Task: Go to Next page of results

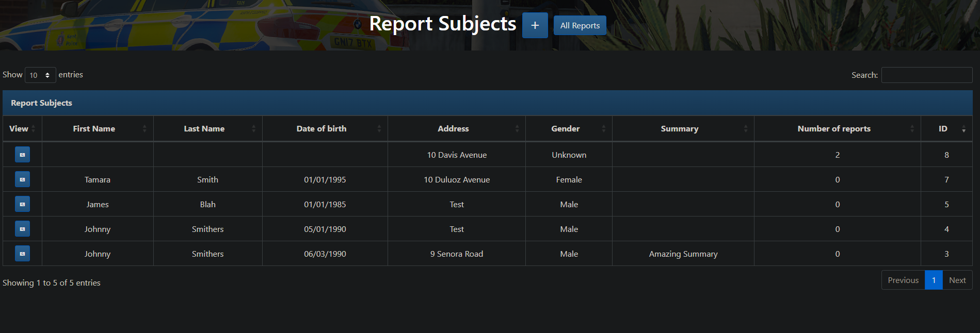Action: point(957,280)
